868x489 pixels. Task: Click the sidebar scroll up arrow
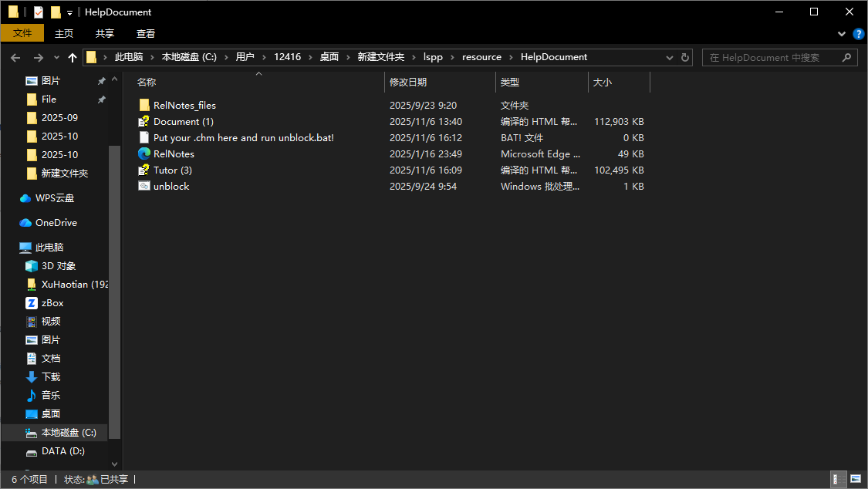(115, 79)
